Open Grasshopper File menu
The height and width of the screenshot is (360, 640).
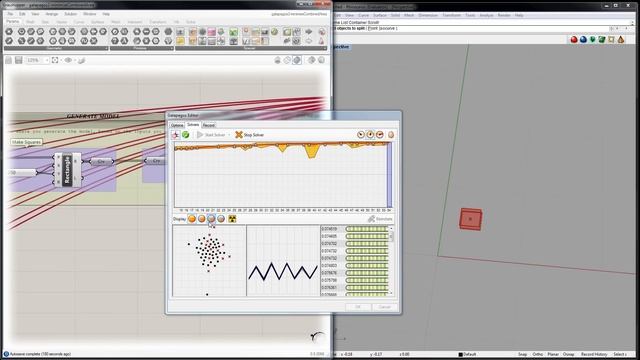pyautogui.click(x=10, y=14)
